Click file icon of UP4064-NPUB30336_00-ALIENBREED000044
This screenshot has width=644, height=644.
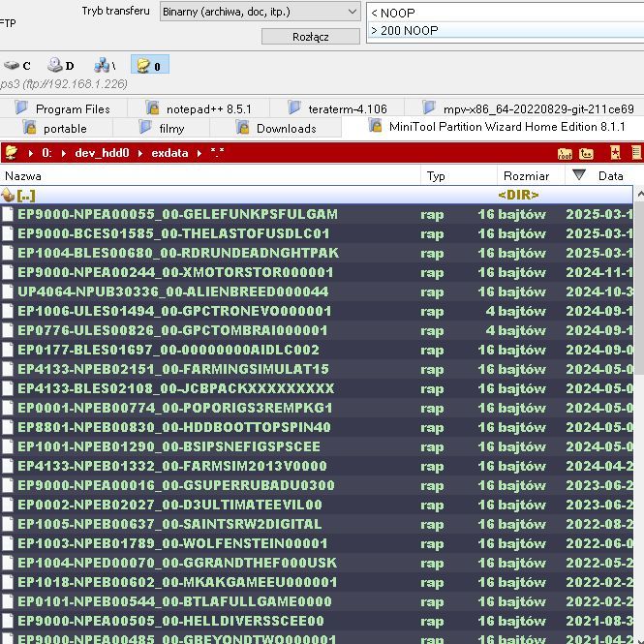coord(8,291)
